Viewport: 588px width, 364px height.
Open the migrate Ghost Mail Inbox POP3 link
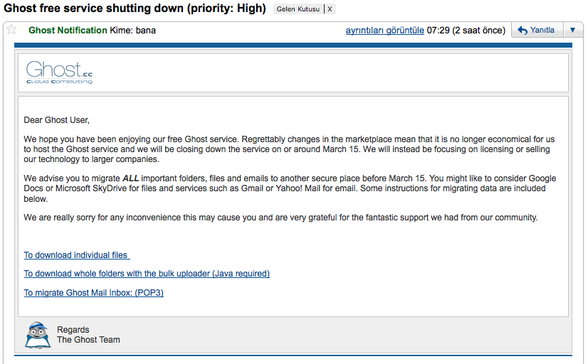pos(93,293)
